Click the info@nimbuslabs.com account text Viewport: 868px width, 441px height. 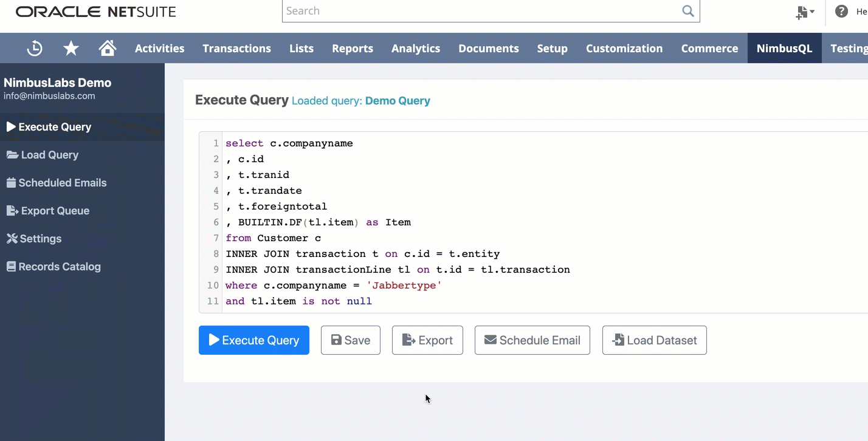49,96
